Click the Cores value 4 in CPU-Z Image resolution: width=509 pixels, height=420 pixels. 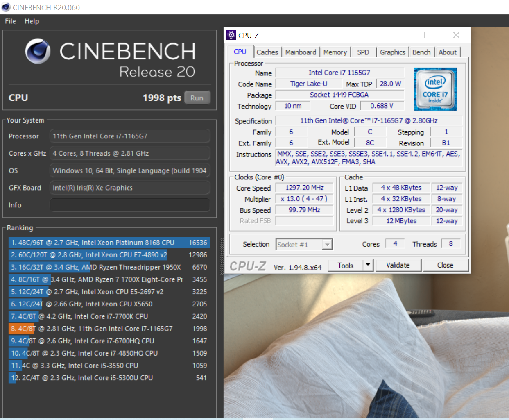coord(395,244)
